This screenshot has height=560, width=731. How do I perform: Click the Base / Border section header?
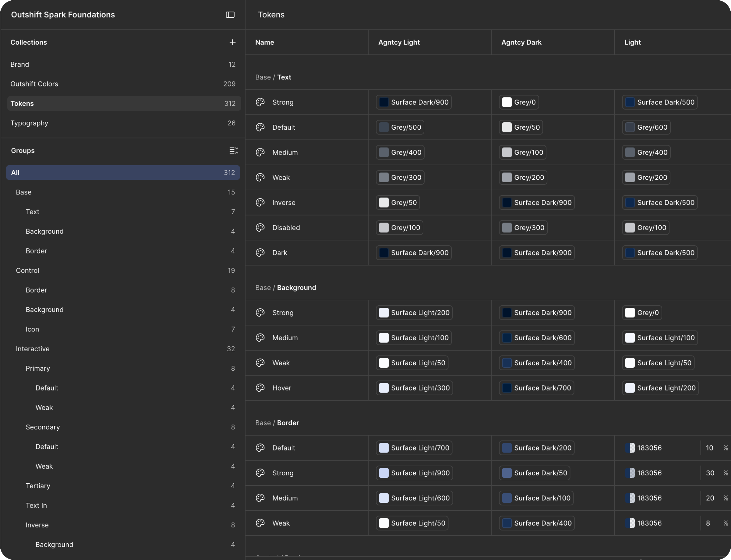point(277,423)
